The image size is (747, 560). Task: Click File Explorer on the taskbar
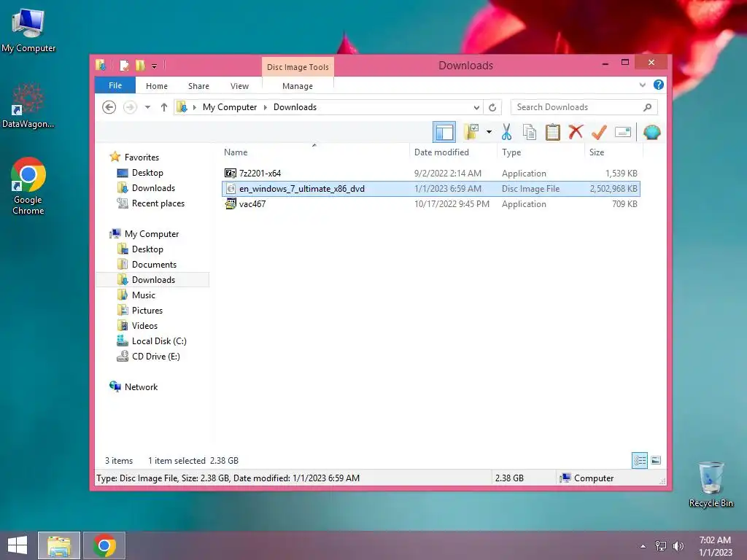(x=59, y=545)
